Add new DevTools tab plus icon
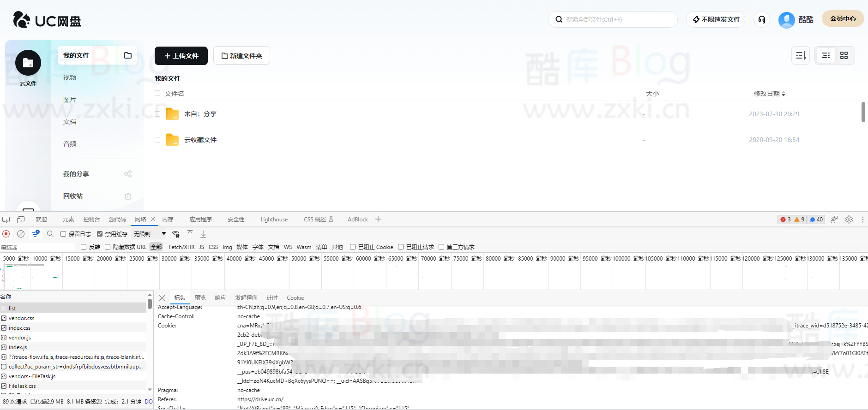 [378, 219]
